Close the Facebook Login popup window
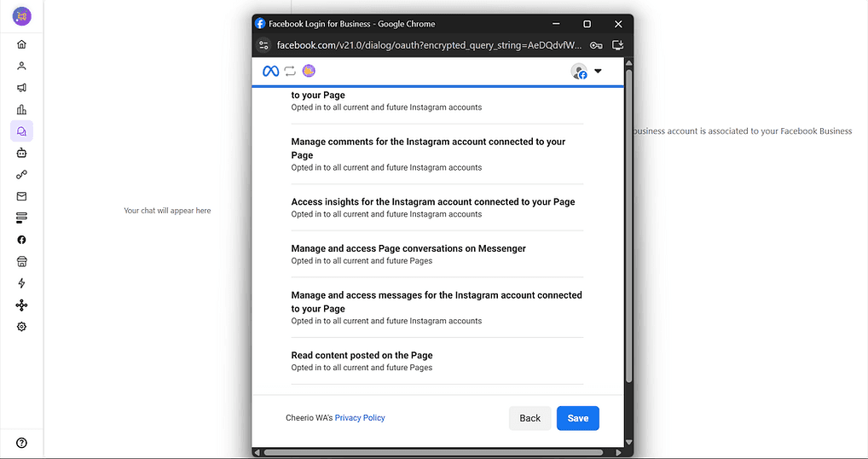Screen dimensions: 868x459 coord(618,24)
